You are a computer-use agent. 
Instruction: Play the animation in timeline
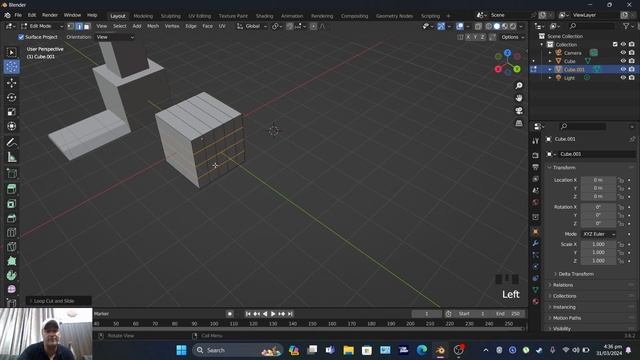point(273,314)
